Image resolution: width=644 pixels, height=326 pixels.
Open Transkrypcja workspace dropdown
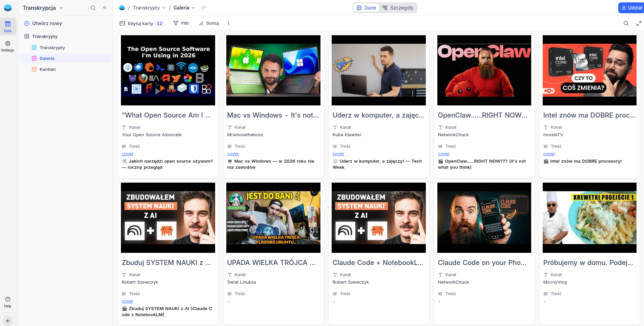click(x=43, y=8)
